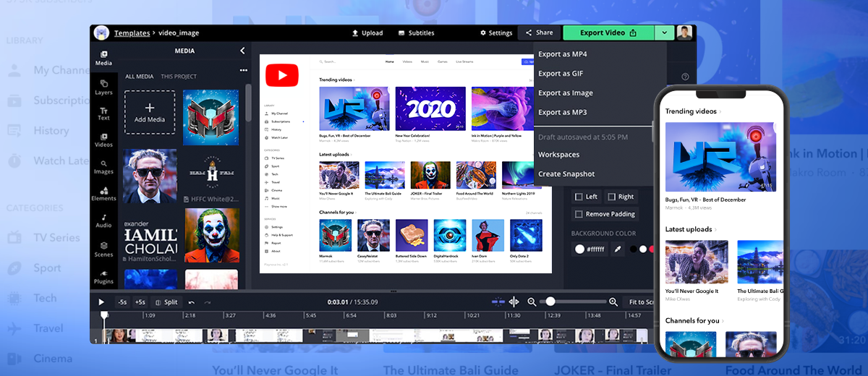This screenshot has height=376, width=868.
Task: Open the Scenes panel in sidebar
Action: [x=103, y=249]
